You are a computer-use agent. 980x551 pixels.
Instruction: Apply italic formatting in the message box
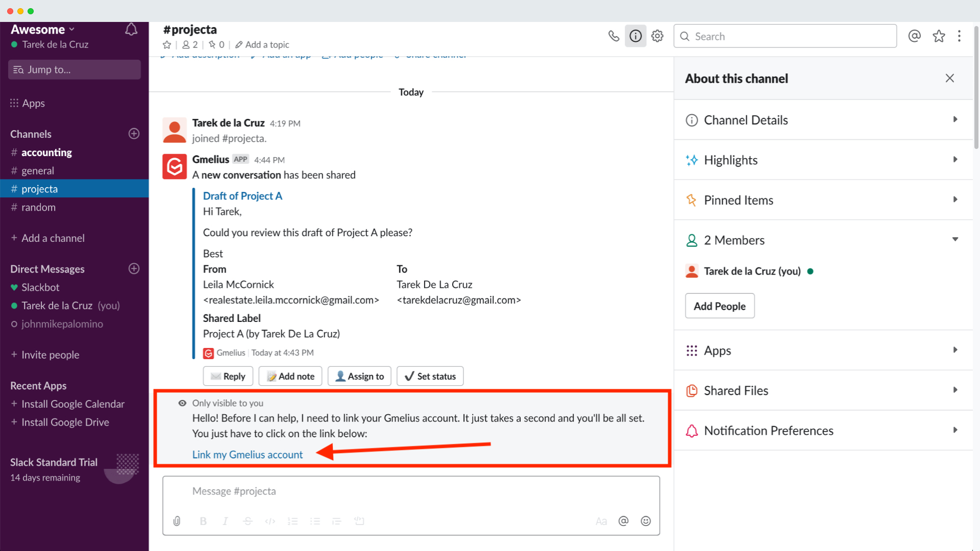[x=225, y=521]
